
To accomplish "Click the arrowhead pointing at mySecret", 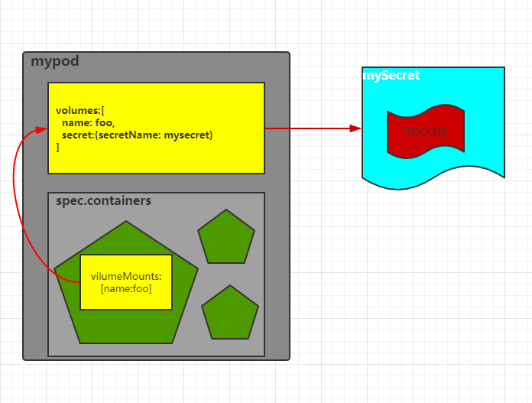I will point(355,128).
